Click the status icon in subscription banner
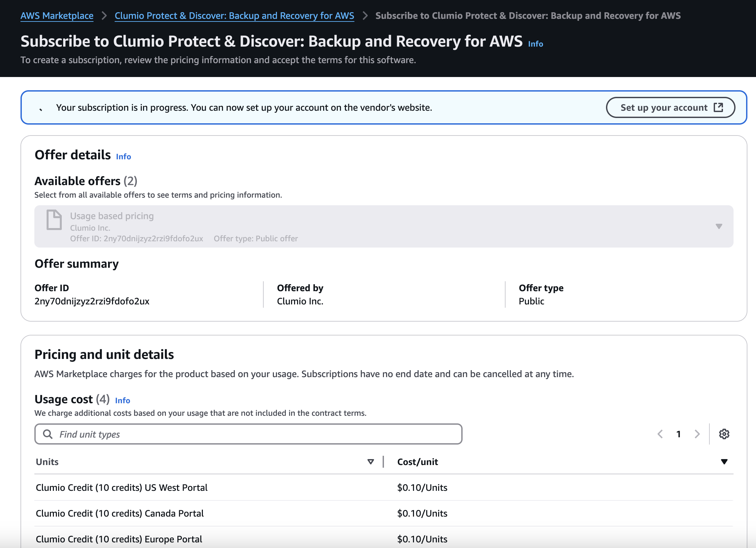This screenshot has width=756, height=548. 41,109
